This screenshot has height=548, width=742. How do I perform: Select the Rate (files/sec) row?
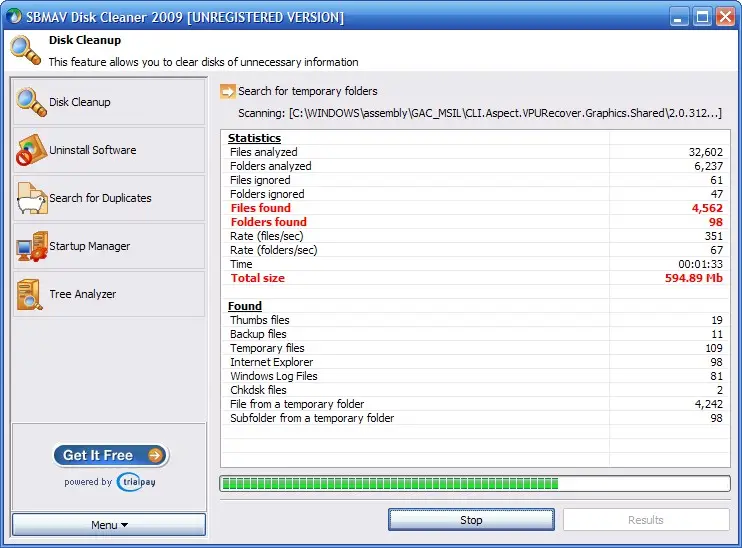click(x=475, y=236)
